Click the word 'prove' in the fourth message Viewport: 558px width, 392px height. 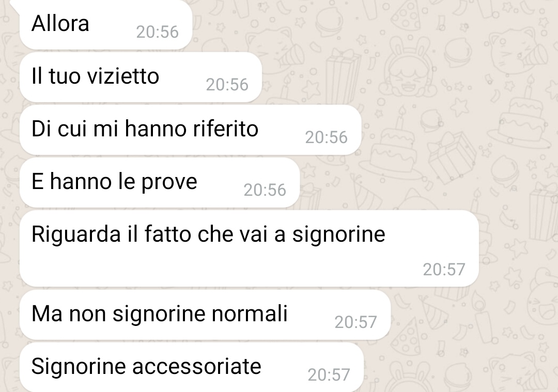(x=169, y=183)
